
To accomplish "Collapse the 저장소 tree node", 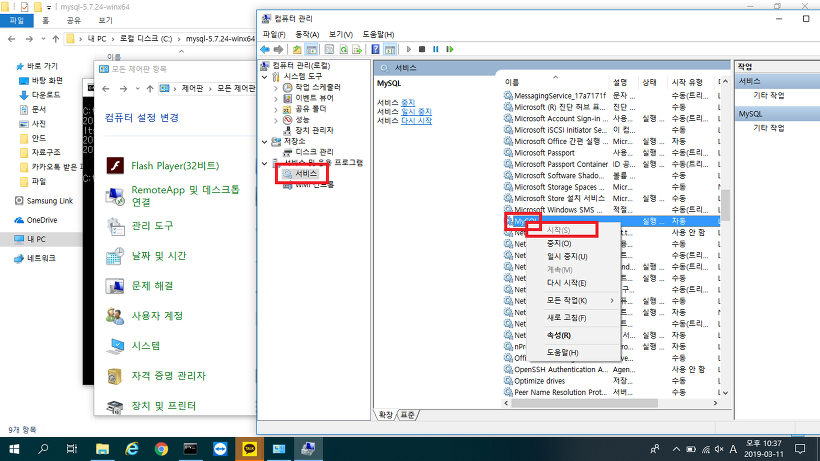I will pyautogui.click(x=265, y=142).
